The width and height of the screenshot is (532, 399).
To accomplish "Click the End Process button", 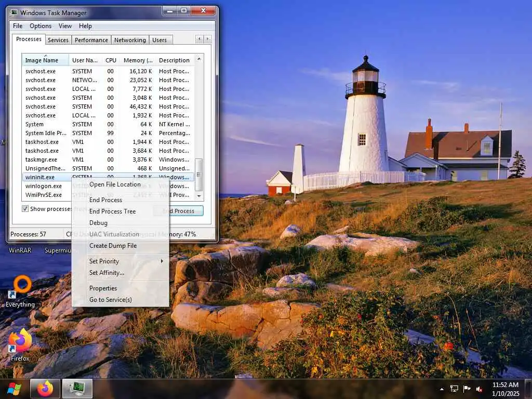I will point(179,211).
